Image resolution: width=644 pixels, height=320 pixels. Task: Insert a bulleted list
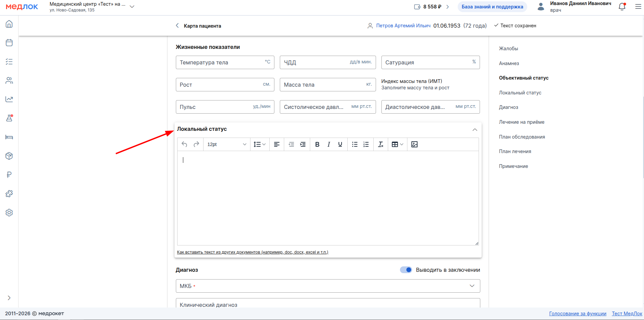click(354, 144)
